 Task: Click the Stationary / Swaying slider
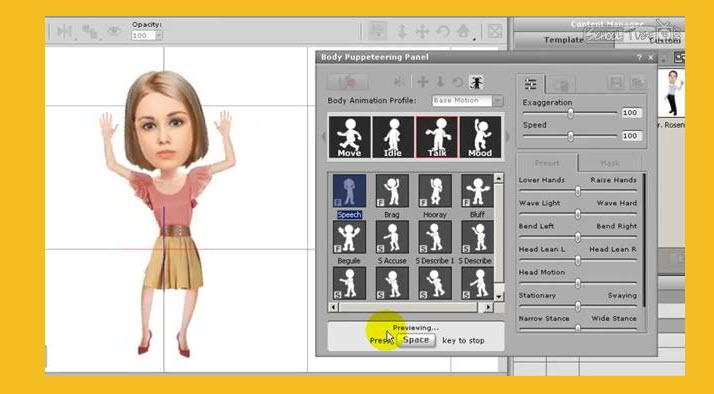577,307
